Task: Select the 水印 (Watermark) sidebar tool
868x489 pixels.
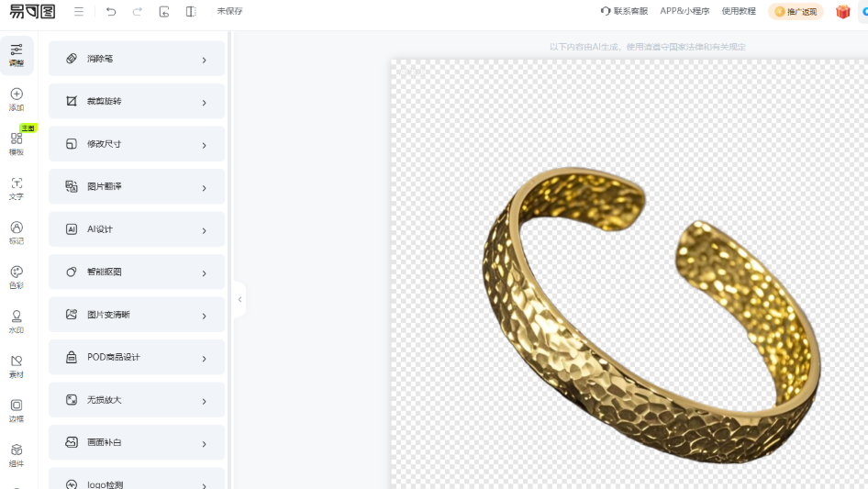Action: click(17, 321)
